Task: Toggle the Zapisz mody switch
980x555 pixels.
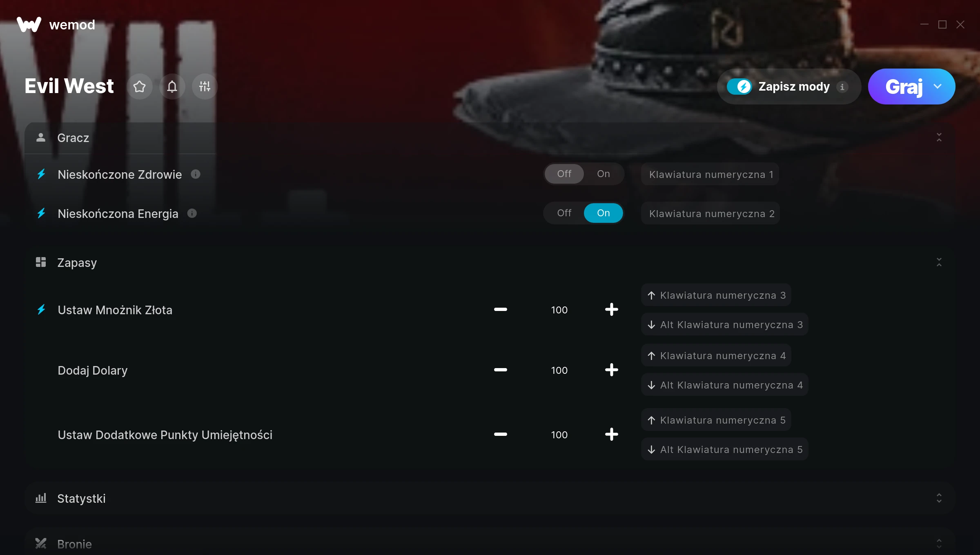Action: point(739,87)
